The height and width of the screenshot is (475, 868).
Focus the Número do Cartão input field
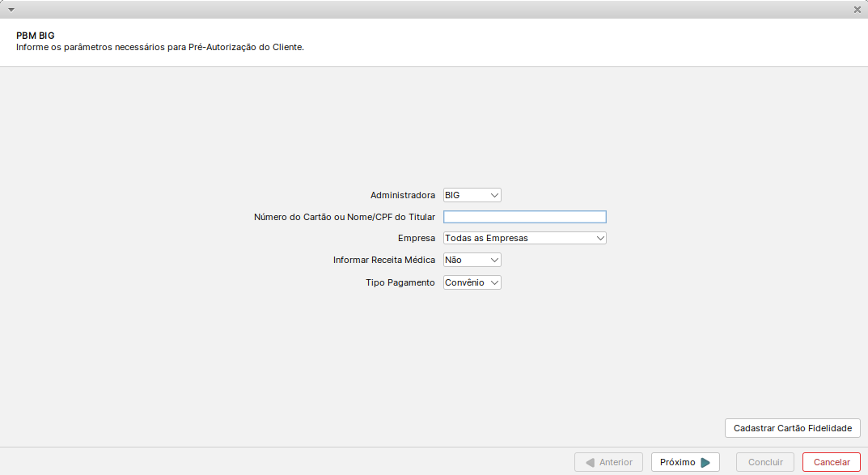pyautogui.click(x=525, y=217)
